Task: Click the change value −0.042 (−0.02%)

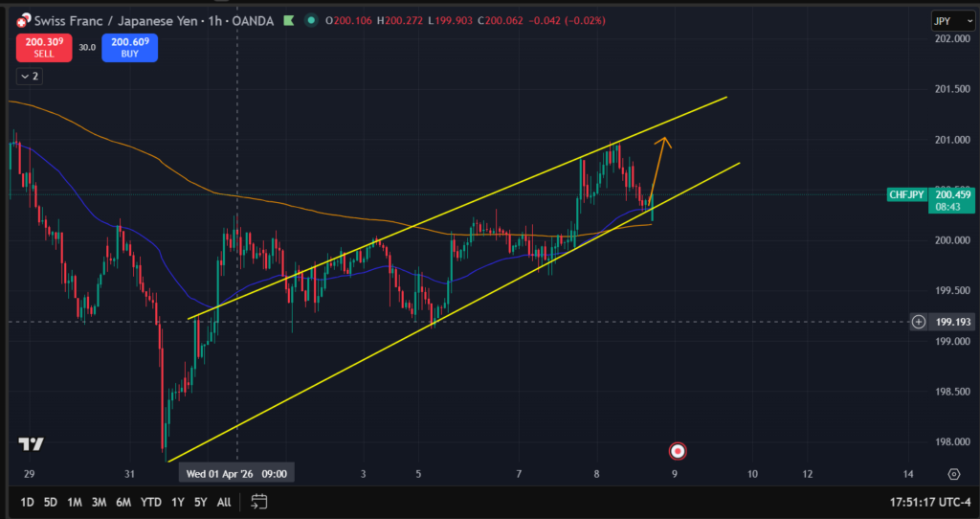Action: click(x=567, y=21)
